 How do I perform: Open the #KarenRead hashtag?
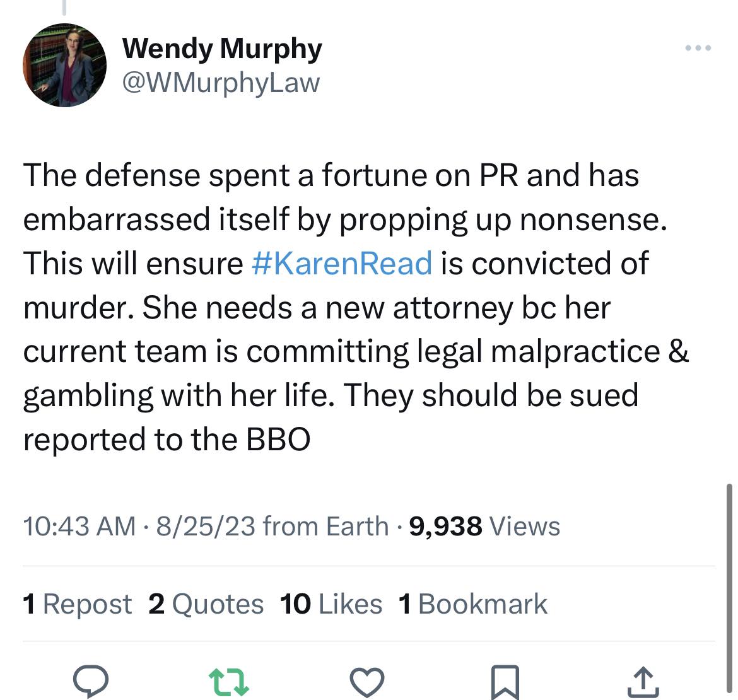point(341,263)
